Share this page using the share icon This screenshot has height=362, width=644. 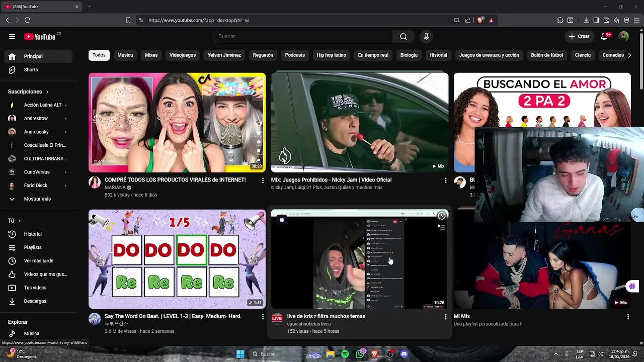pos(468,20)
